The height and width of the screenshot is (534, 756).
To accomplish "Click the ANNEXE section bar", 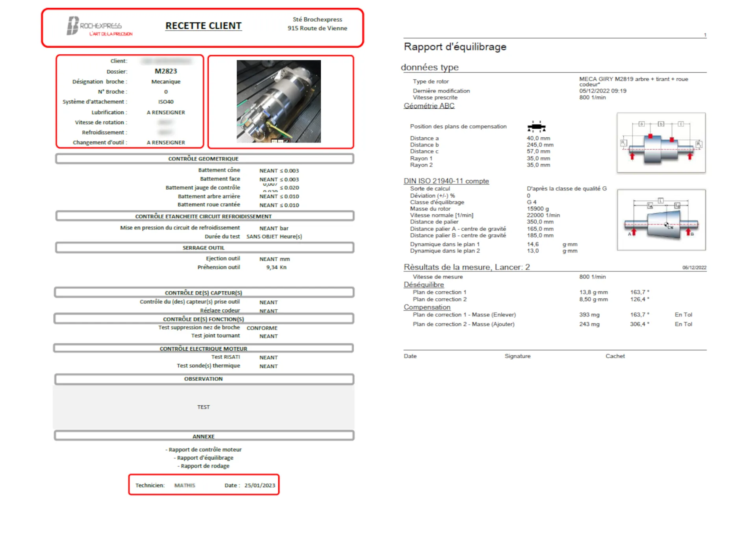I will click(x=204, y=436).
